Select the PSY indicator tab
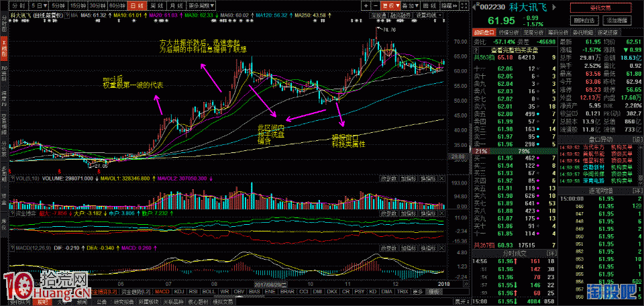The image size is (644, 306). coord(360,291)
